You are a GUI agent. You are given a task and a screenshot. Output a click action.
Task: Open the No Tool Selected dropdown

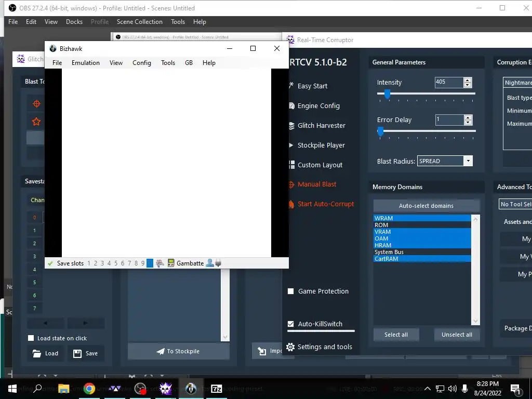point(516,204)
